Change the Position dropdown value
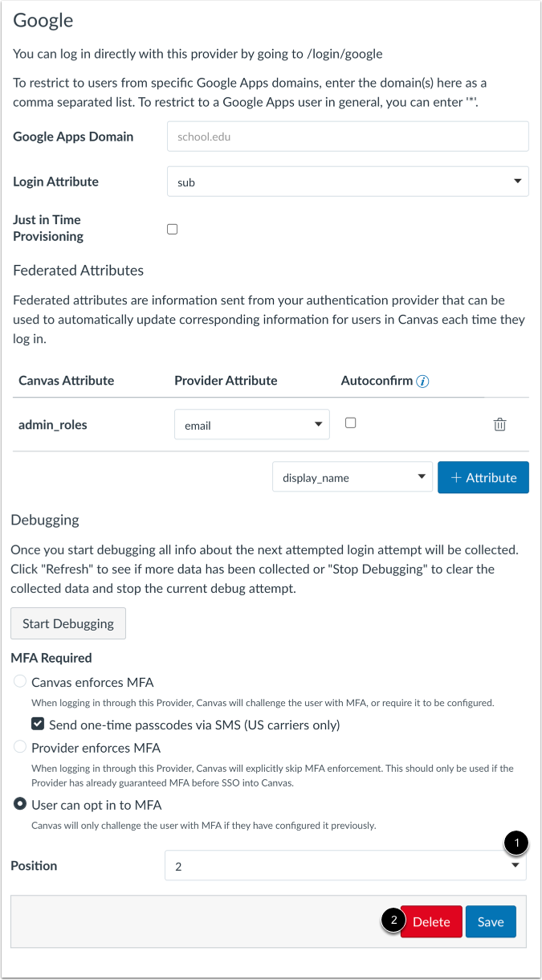542x980 pixels. pos(345,865)
